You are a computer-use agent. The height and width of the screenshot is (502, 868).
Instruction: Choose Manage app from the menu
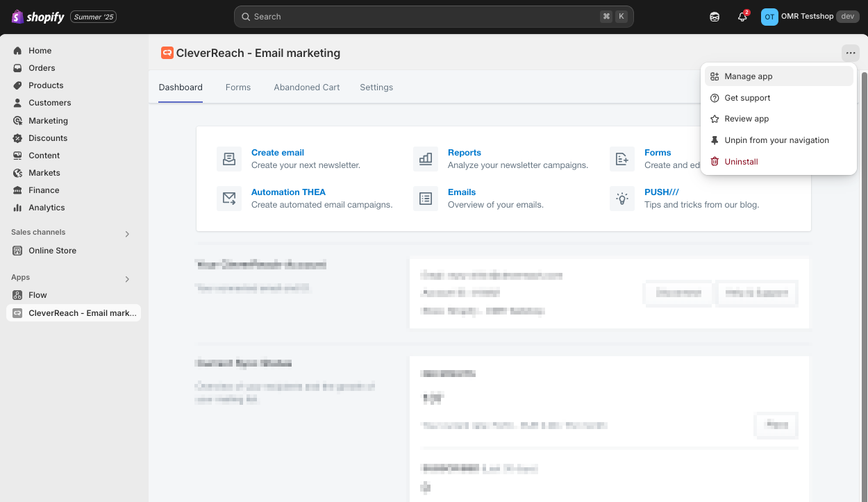coord(778,76)
